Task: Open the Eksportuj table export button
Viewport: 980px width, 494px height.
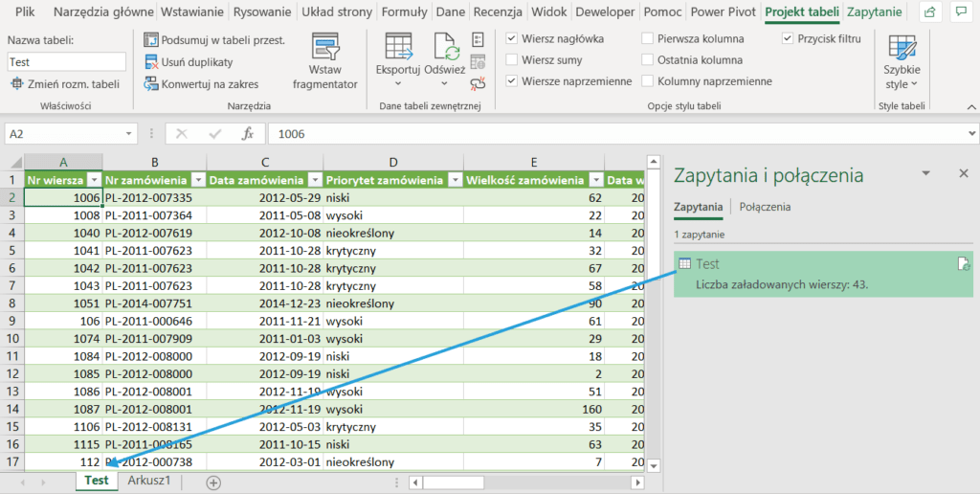Action: [x=398, y=56]
